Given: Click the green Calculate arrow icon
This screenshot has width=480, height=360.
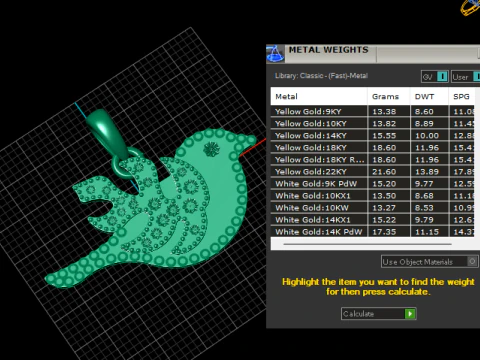Looking at the screenshot, I should pos(410,314).
